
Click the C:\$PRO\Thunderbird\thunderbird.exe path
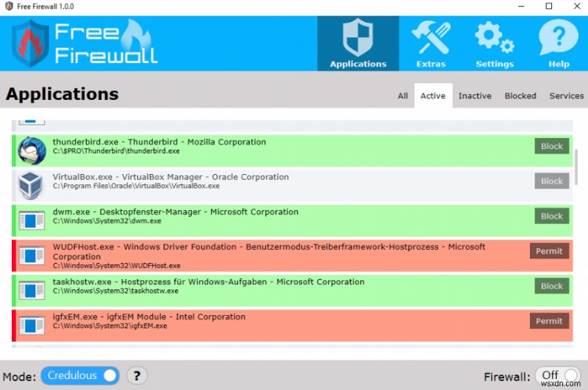click(x=116, y=151)
